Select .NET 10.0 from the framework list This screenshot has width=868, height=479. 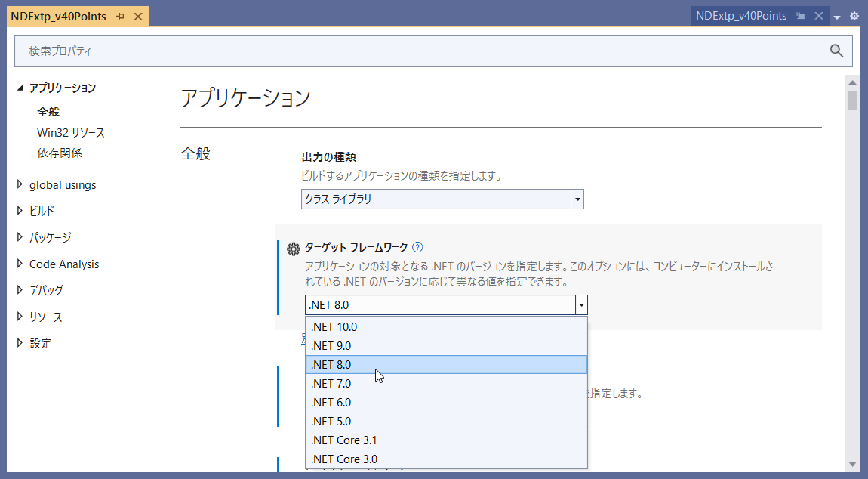(x=334, y=327)
